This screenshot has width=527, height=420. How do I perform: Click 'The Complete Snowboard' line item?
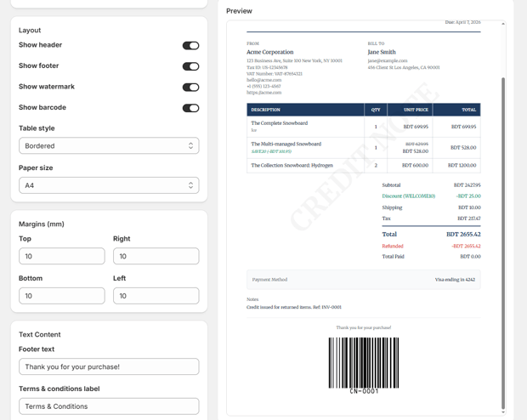[x=280, y=123]
